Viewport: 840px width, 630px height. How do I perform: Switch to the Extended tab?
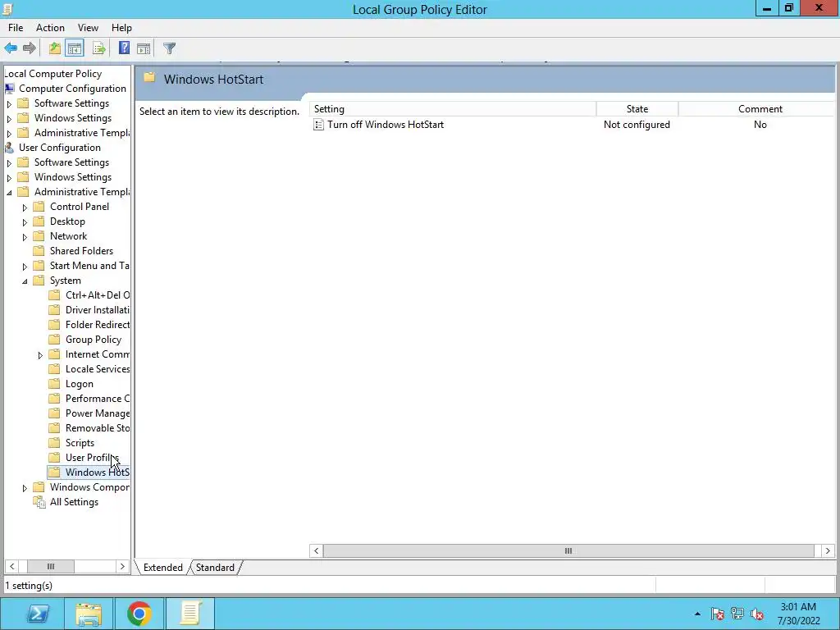(163, 568)
